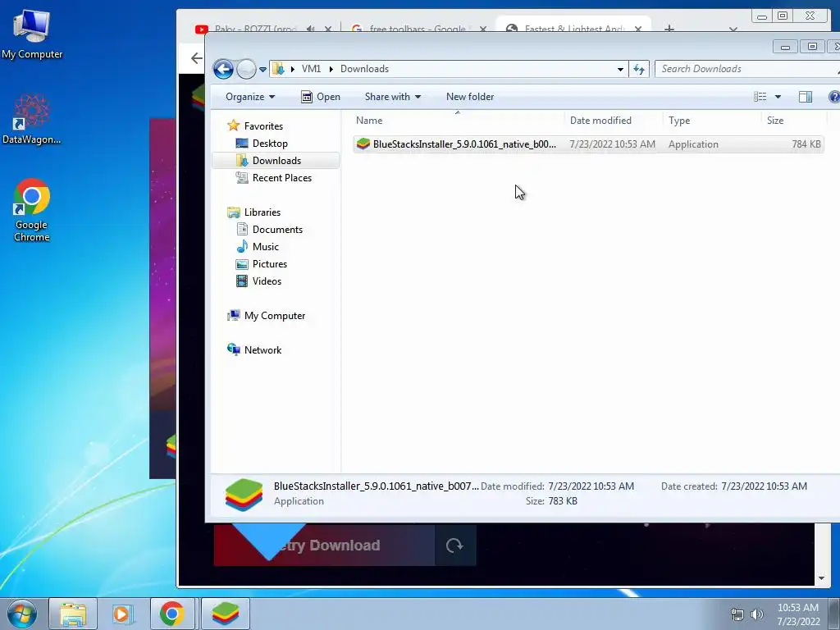This screenshot has width=840, height=630.
Task: Select Downloads in the navigation pane
Action: [276, 161]
